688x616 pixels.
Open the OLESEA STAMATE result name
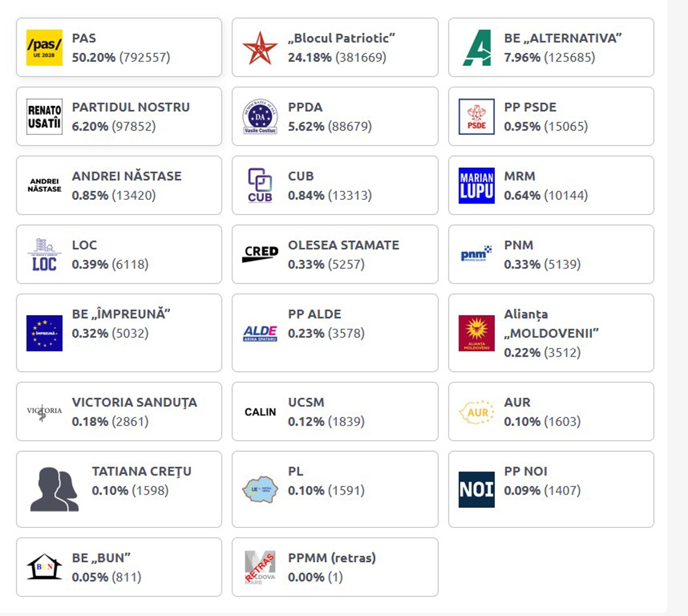[343, 245]
